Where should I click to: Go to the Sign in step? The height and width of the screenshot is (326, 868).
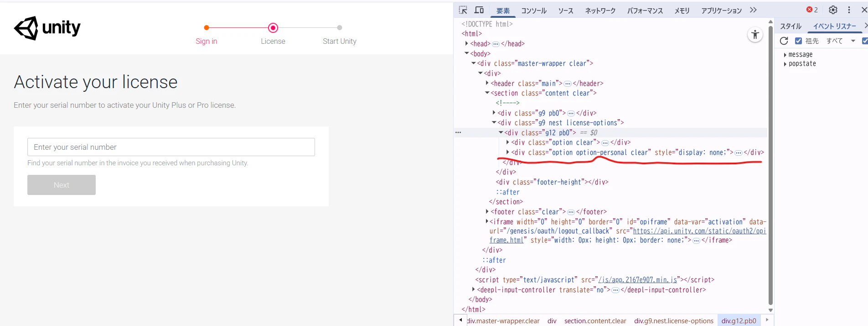coord(207,41)
